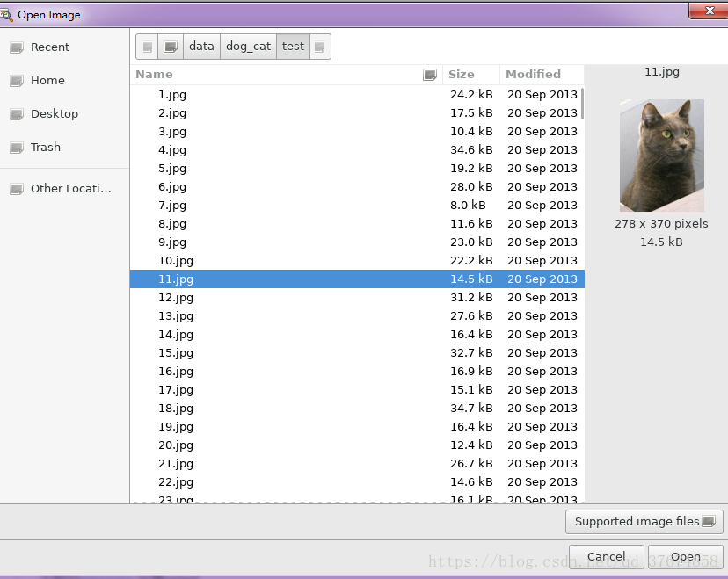Select file 10.jpg
Screen dimensions: 728x579
click(357, 261)
